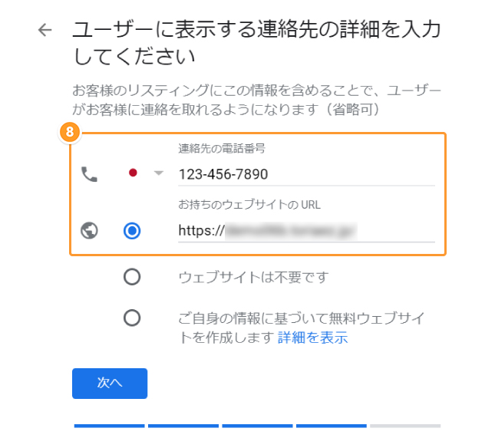Click the Japan flag red circle icon
Screen dimensions: 485x448
[133, 173]
